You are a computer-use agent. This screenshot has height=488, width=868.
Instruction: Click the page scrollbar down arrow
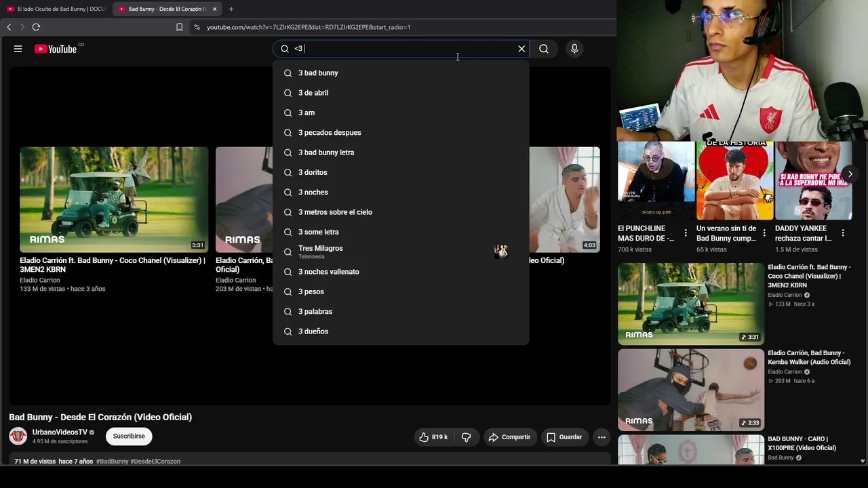[863, 461]
